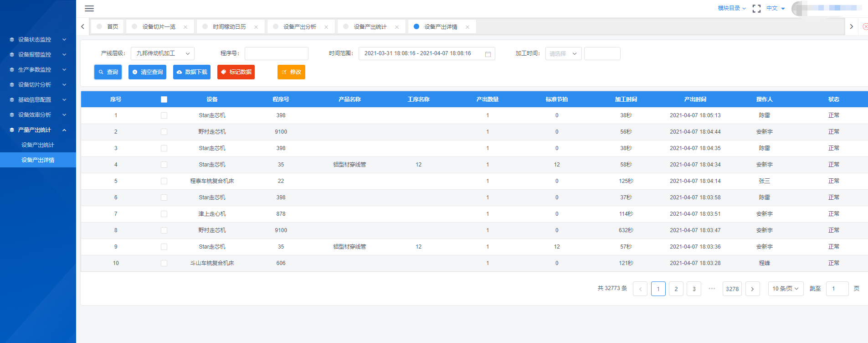Click the red 标记数据 button
The image size is (868, 343).
(236, 72)
